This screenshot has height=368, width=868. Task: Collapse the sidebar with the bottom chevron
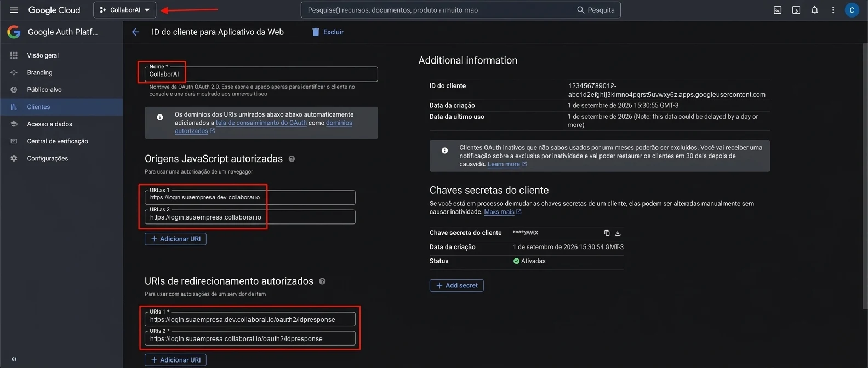point(14,359)
